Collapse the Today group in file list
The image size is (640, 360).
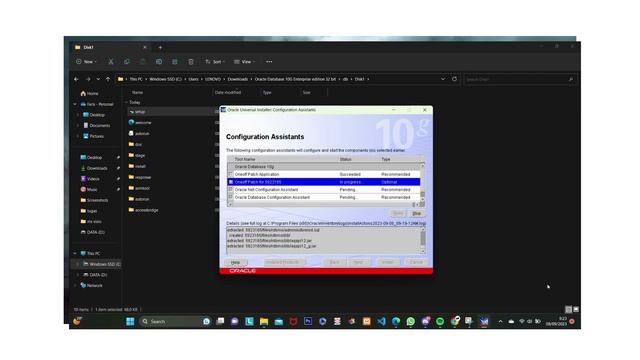(x=127, y=102)
